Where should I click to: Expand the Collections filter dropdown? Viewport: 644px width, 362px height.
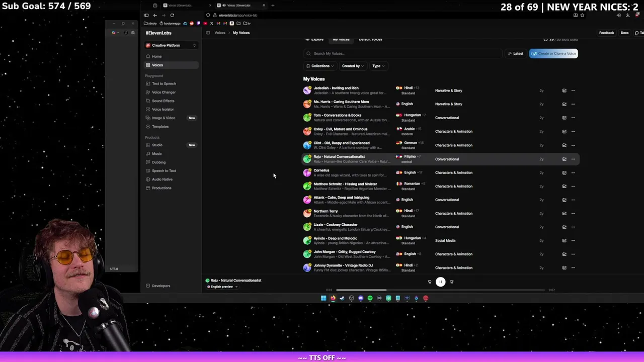320,66
